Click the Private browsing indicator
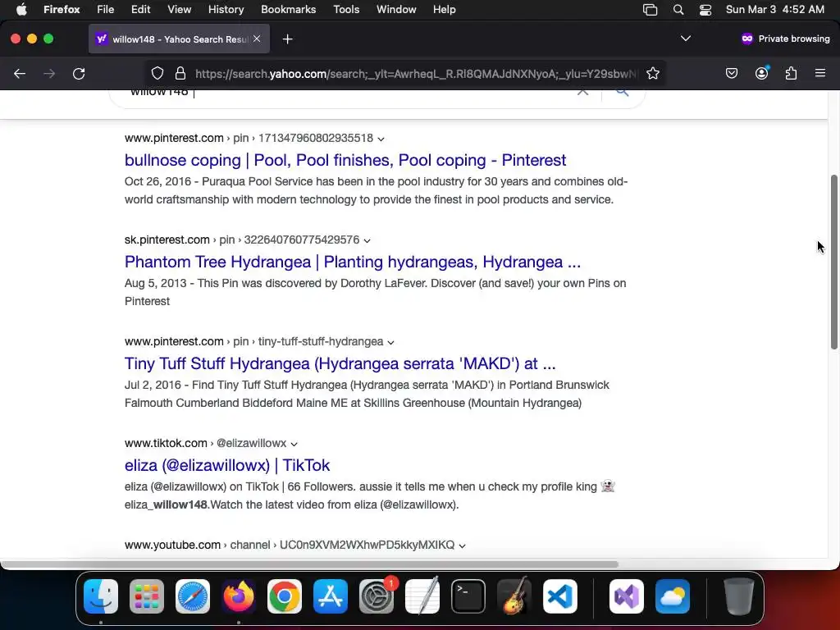The height and width of the screenshot is (630, 840). coord(785,39)
